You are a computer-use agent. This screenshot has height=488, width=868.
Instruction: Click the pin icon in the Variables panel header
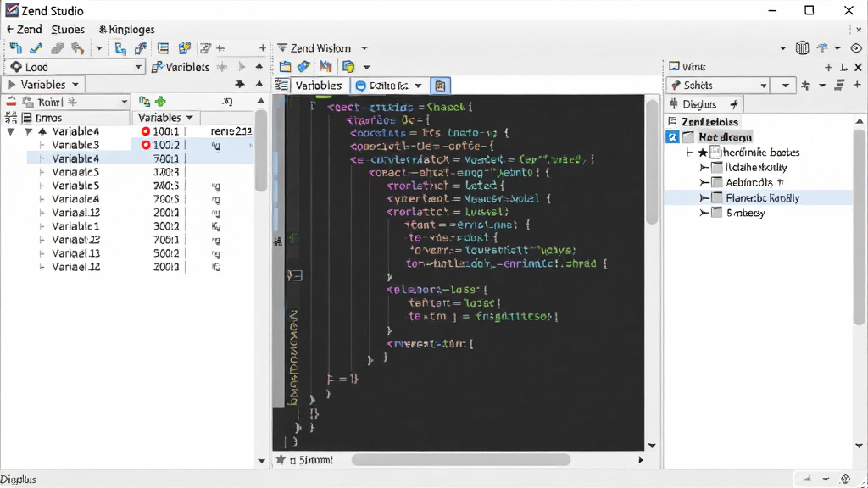[x=239, y=85]
